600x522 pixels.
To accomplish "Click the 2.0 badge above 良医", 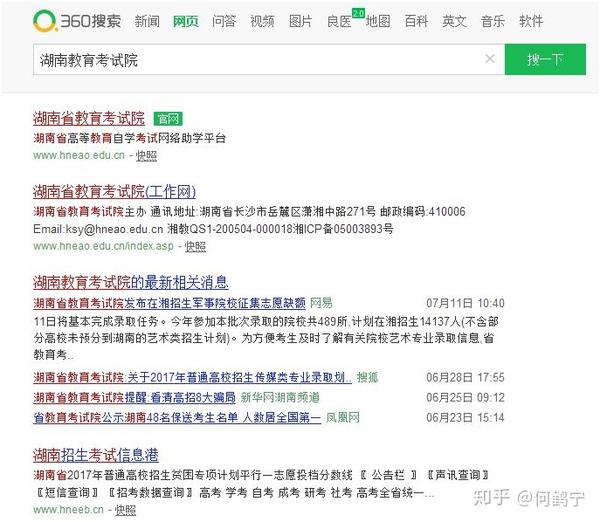I will pyautogui.click(x=358, y=13).
